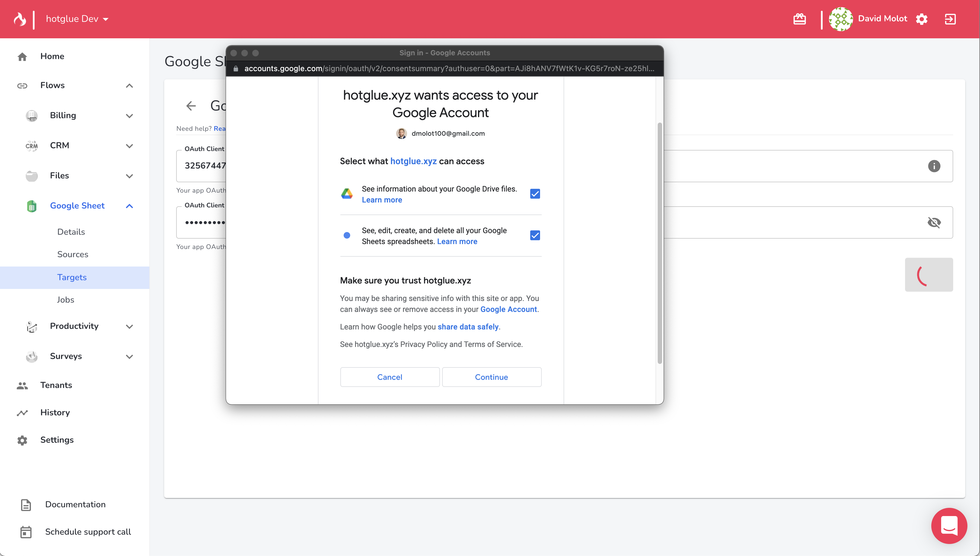This screenshot has width=980, height=556.
Task: Open Sources under Google Sheet
Action: click(x=73, y=254)
